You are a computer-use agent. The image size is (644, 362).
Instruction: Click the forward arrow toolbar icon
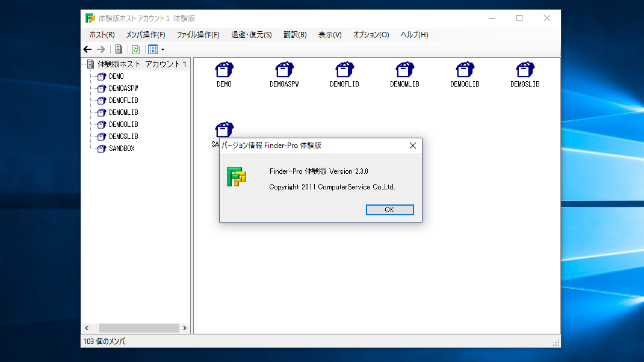(x=101, y=50)
